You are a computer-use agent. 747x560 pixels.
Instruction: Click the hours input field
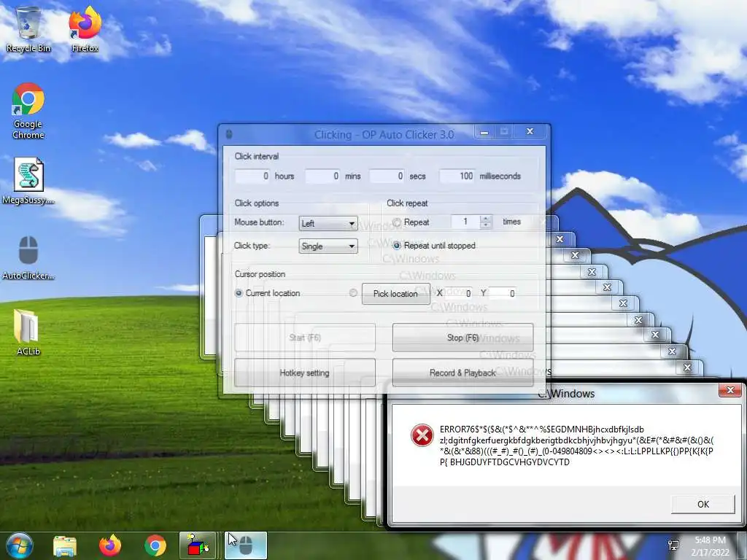(x=253, y=176)
